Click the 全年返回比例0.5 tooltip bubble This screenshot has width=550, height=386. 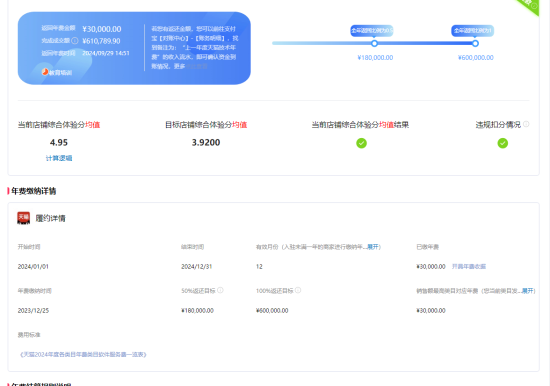tap(372, 31)
